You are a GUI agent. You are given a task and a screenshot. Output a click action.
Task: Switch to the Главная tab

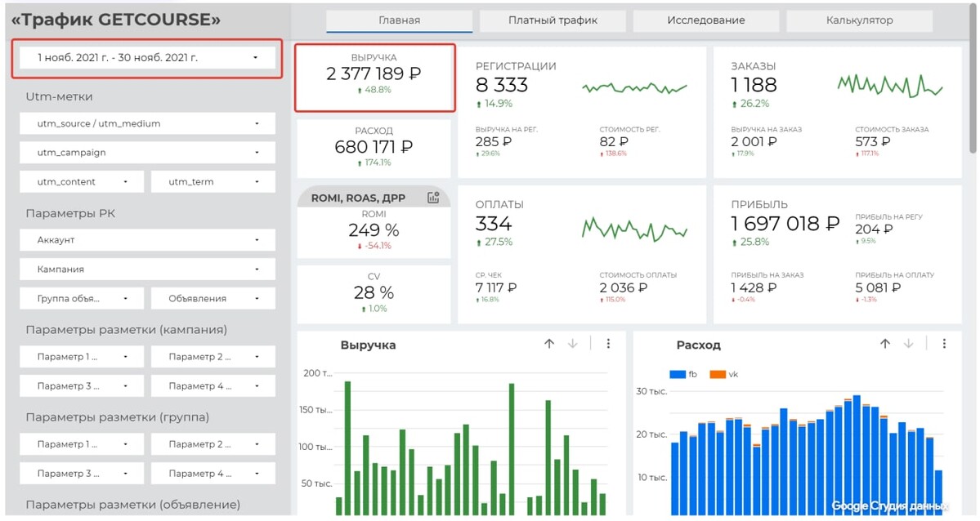pos(400,20)
